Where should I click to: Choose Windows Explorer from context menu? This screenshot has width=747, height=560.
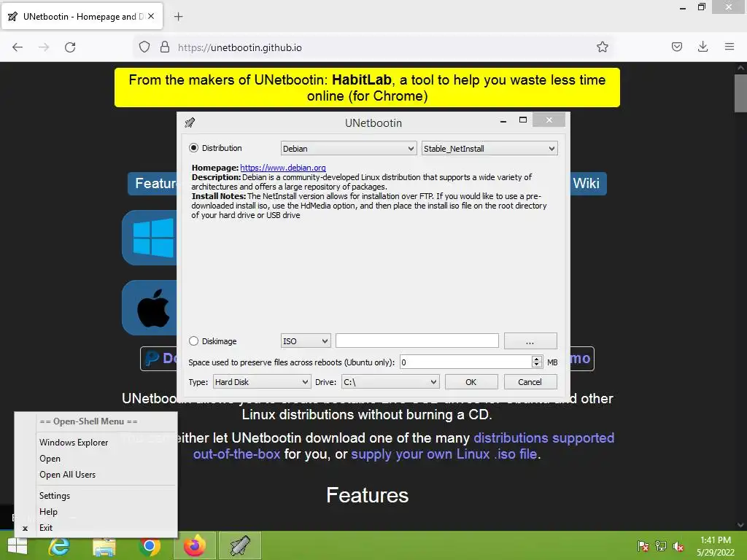(x=106, y=443)
